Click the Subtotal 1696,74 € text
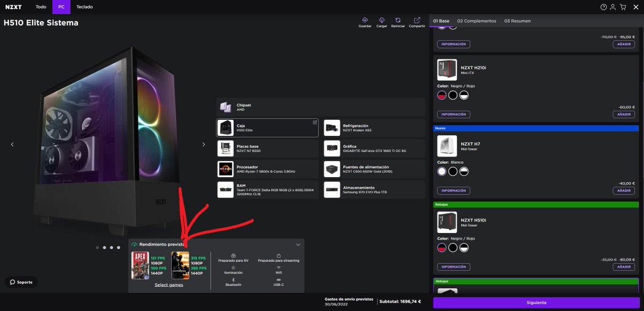 401,302
